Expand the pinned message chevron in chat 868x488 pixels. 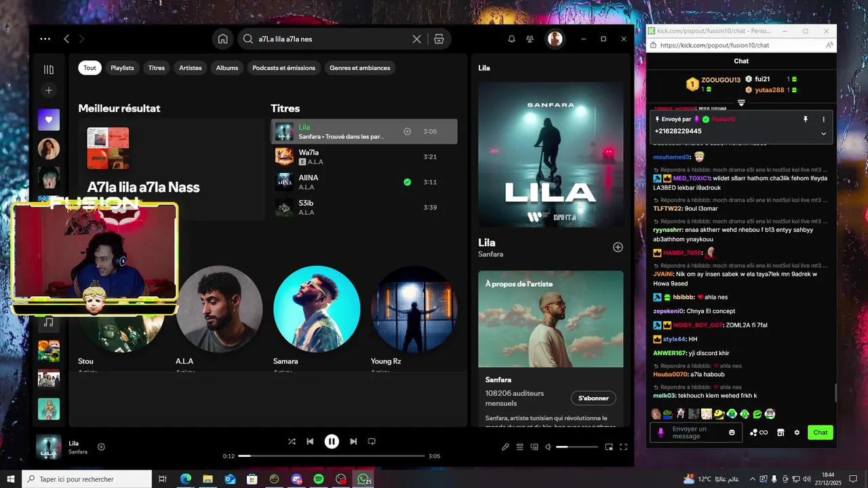[x=823, y=134]
